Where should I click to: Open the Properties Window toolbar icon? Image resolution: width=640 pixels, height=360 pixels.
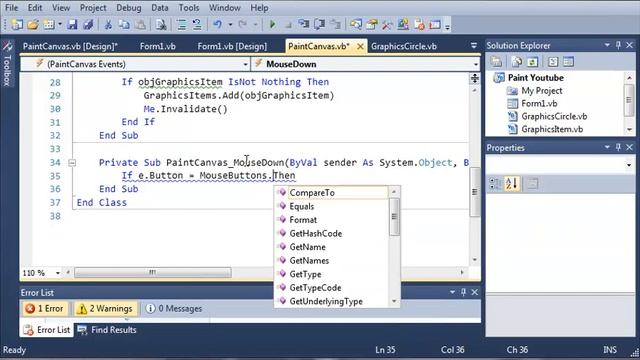tap(372, 25)
